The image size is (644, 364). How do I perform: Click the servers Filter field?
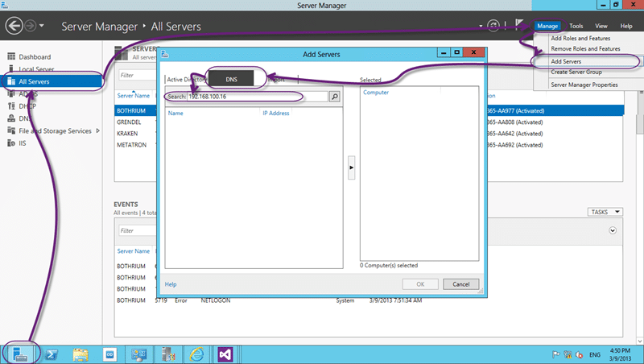[137, 75]
